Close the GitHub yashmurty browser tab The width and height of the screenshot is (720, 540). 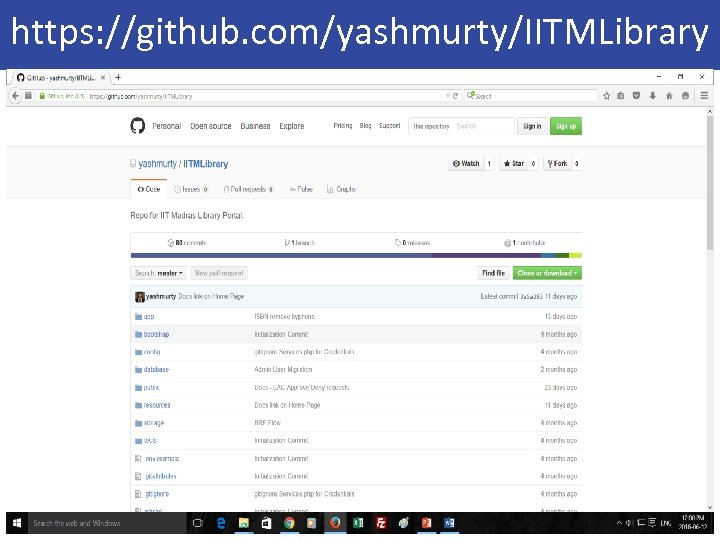click(103, 78)
